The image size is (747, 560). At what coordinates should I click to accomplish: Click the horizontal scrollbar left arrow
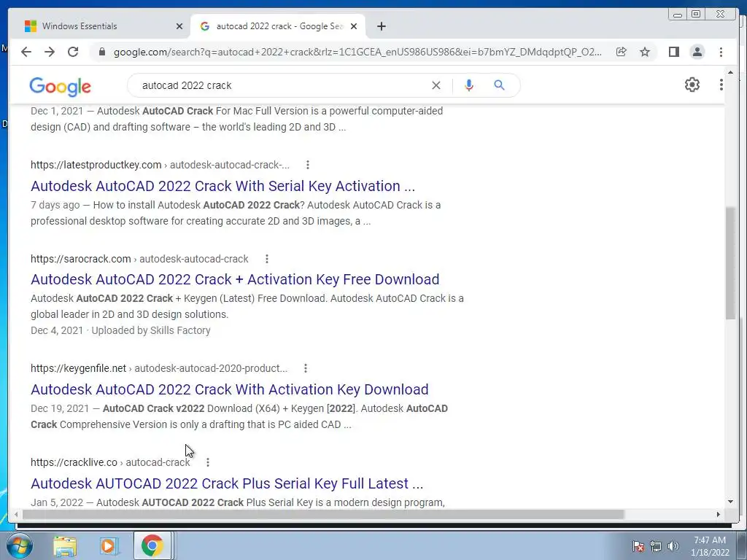[16, 514]
